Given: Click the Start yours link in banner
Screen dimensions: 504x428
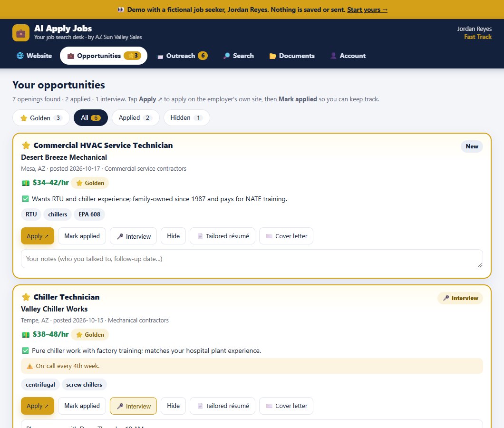Looking at the screenshot, I should (x=367, y=10).
